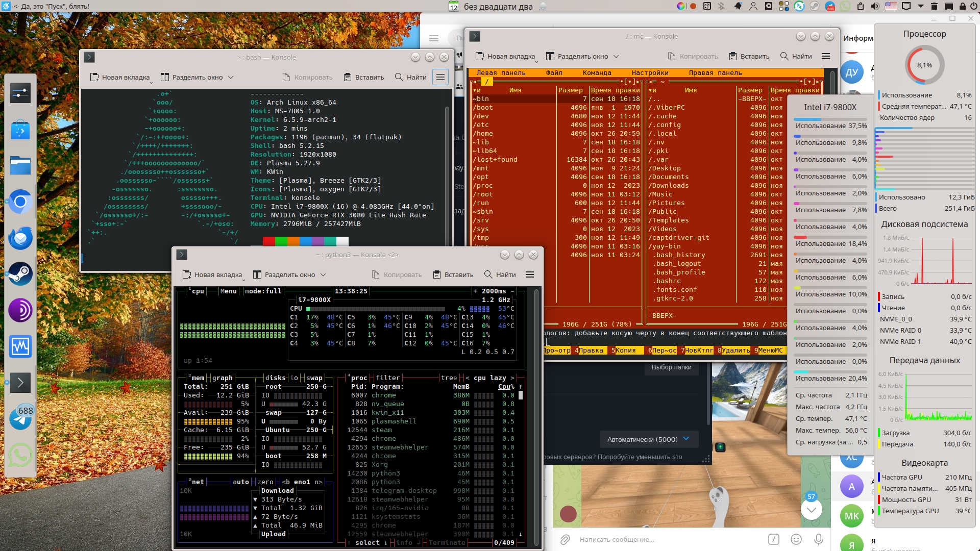Open System Settings from the dock
Viewport: 980px width, 551px height.
[x=20, y=93]
